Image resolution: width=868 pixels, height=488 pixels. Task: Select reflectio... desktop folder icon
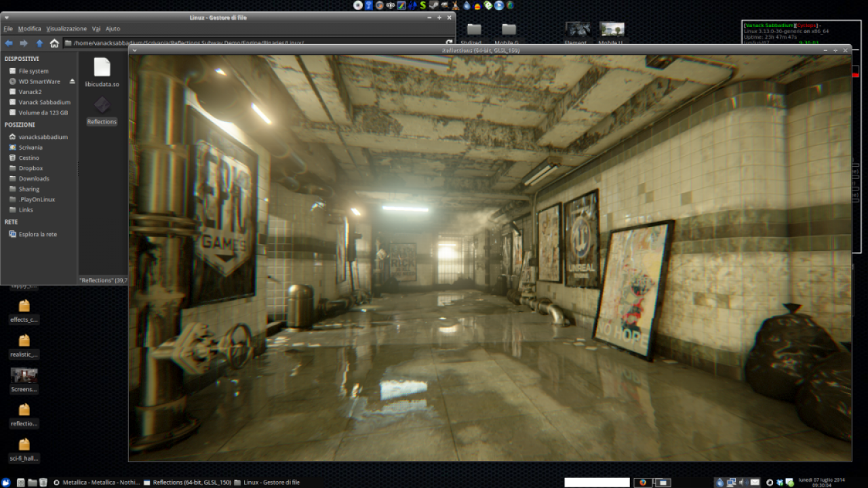(24, 416)
